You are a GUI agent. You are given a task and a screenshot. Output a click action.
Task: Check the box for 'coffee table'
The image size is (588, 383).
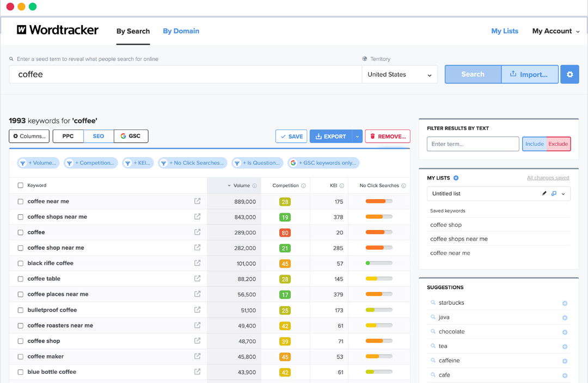tap(20, 279)
